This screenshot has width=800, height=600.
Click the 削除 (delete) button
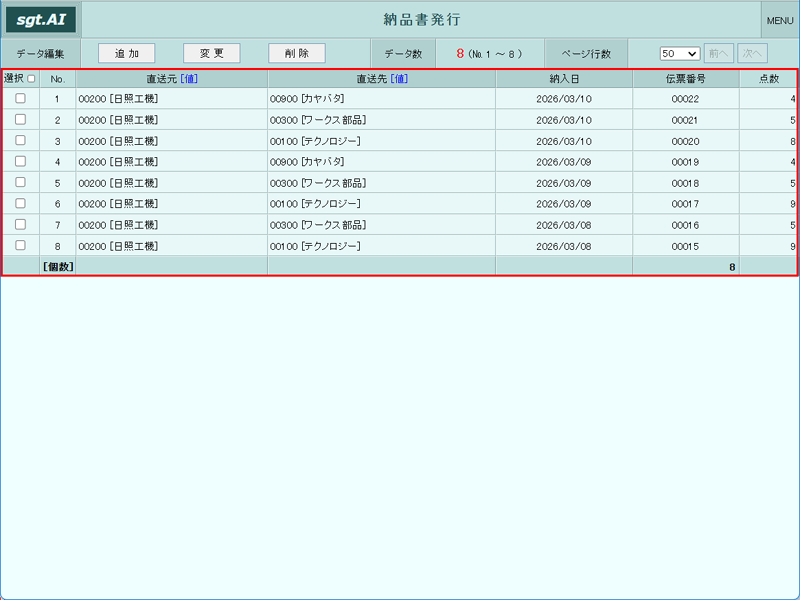[297, 53]
